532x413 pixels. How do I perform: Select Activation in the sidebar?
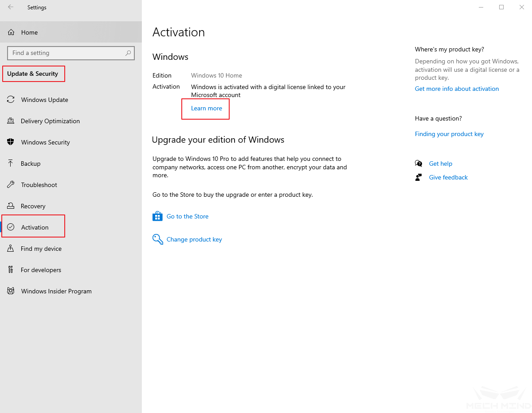click(x=35, y=227)
